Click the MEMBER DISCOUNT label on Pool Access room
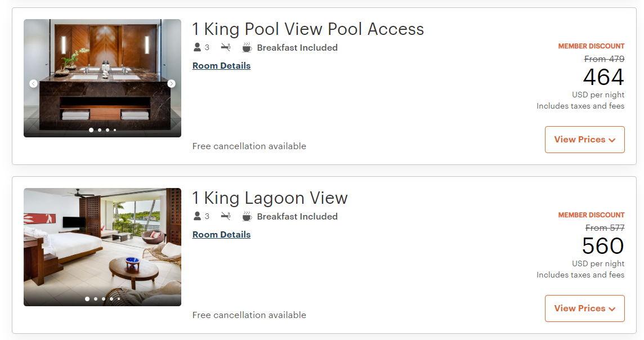Image resolution: width=644 pixels, height=340 pixels. coord(591,46)
